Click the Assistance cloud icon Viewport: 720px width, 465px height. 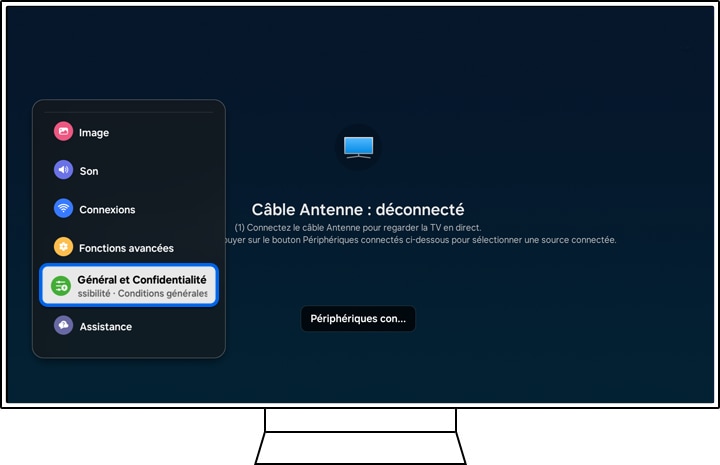63,326
